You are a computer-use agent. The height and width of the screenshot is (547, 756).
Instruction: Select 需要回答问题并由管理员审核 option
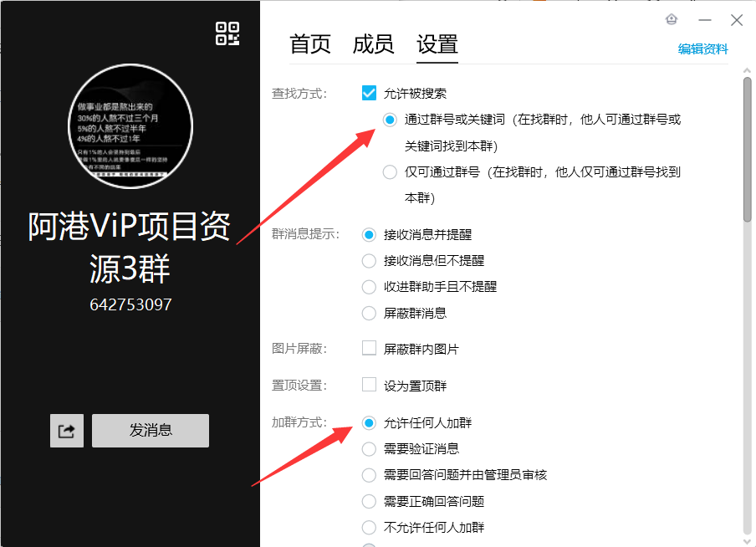pyautogui.click(x=369, y=475)
